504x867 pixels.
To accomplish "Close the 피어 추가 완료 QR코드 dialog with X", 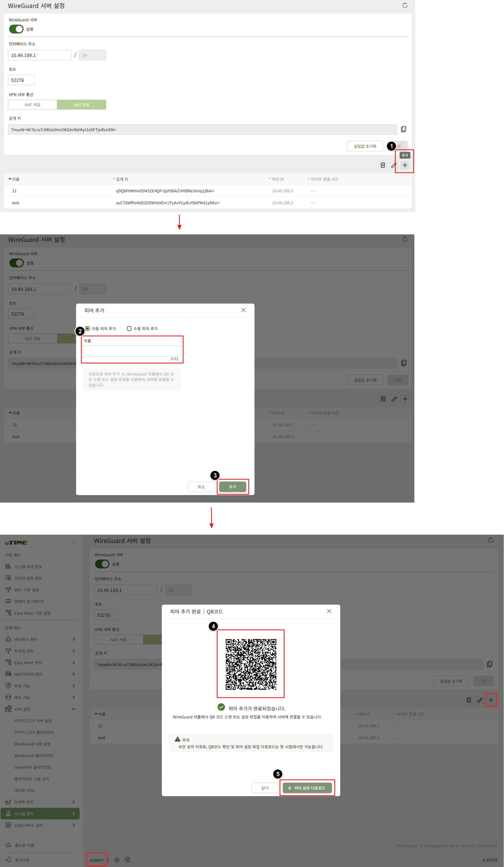I will 329,611.
